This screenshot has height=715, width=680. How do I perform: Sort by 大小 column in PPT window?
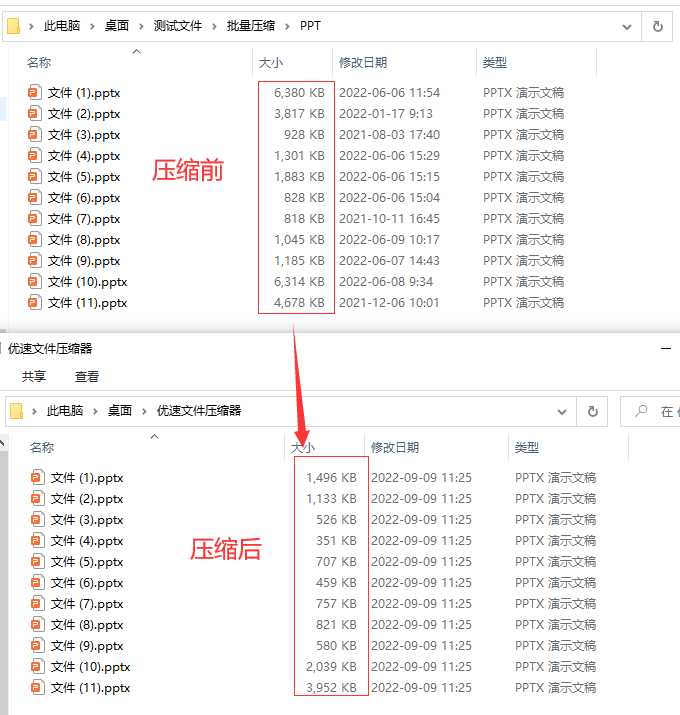pyautogui.click(x=271, y=62)
